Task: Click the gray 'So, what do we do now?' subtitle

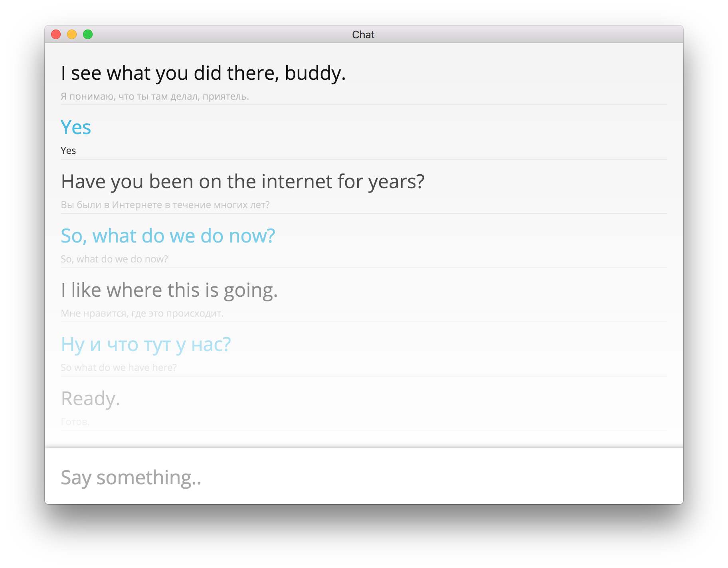Action: click(114, 259)
